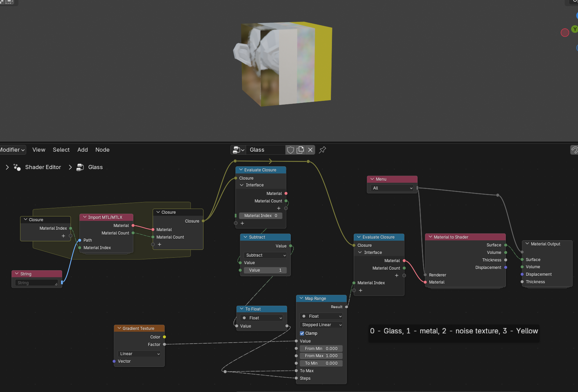Unlink the Glass node group
Image resolution: width=578 pixels, height=392 pixels.
coord(310,150)
